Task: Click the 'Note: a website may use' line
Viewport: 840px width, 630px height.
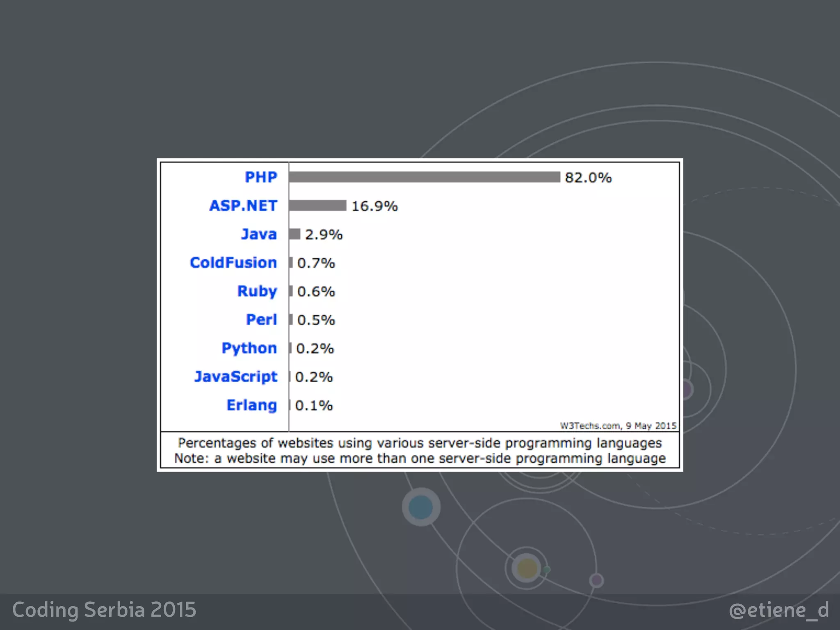Action: coord(420,458)
